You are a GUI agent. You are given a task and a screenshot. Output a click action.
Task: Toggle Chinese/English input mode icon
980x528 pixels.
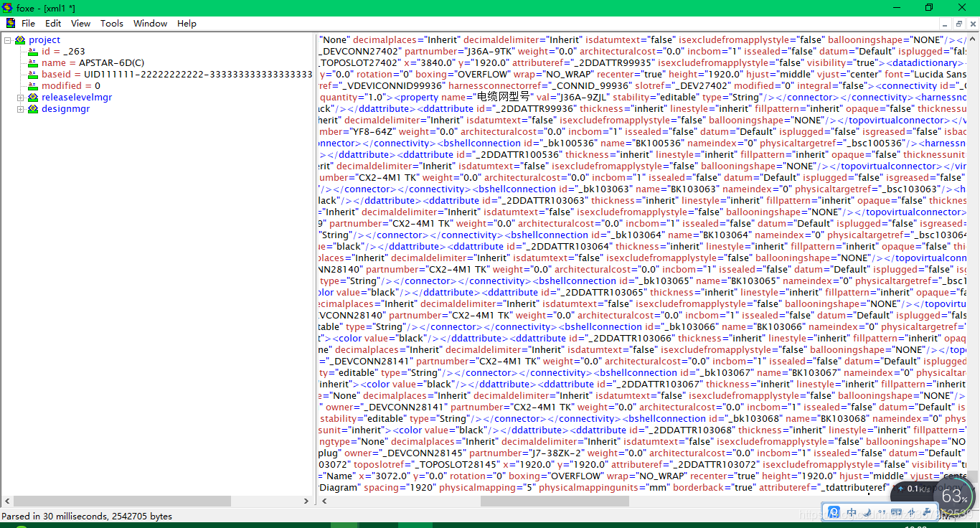point(852,511)
